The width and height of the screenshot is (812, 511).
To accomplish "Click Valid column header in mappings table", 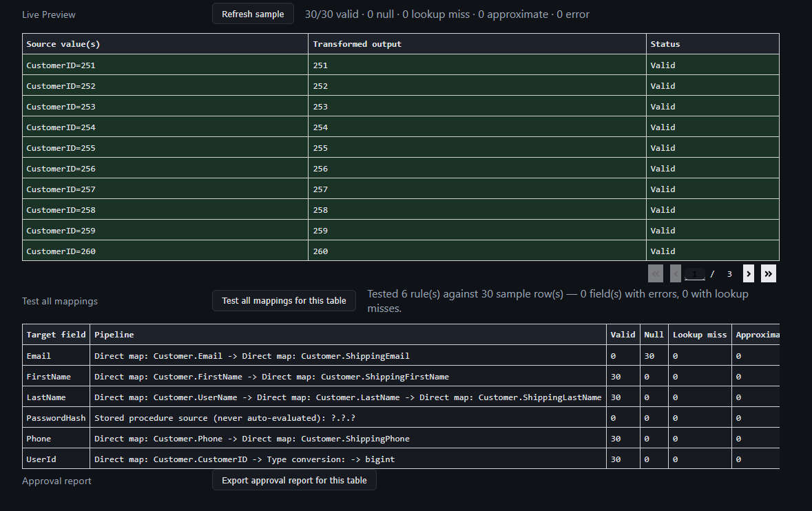I will [x=623, y=335].
